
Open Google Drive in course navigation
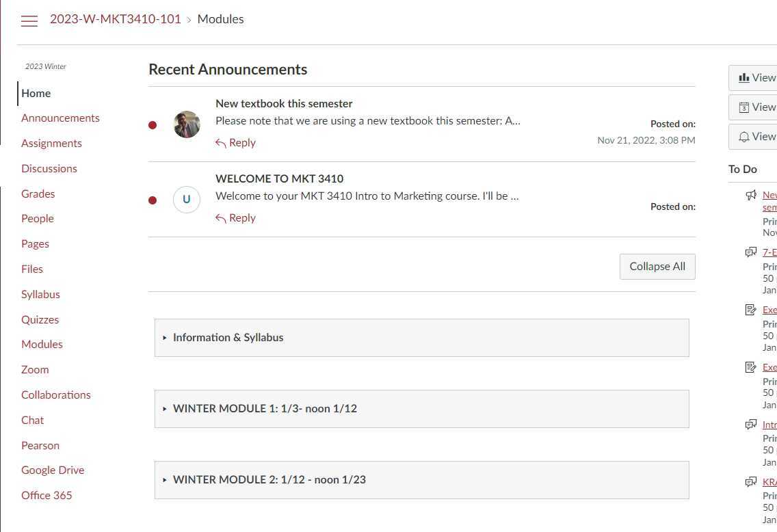53,470
